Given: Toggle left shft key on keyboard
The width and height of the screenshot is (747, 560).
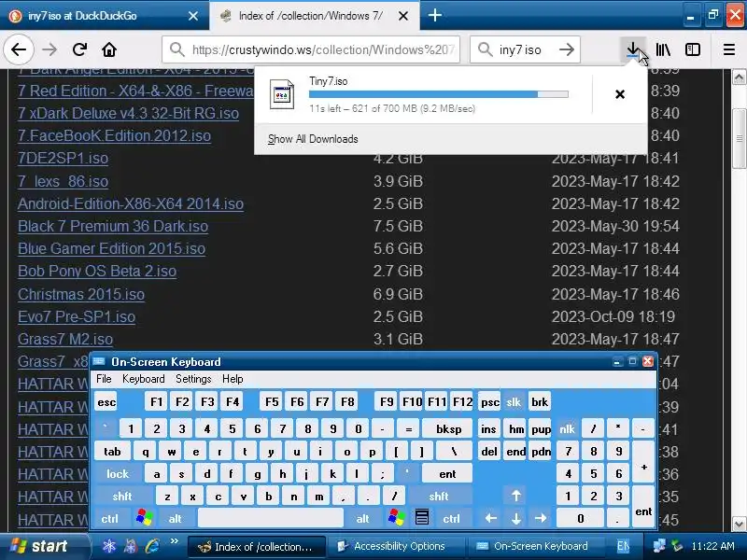Looking at the screenshot, I should click(x=122, y=497).
